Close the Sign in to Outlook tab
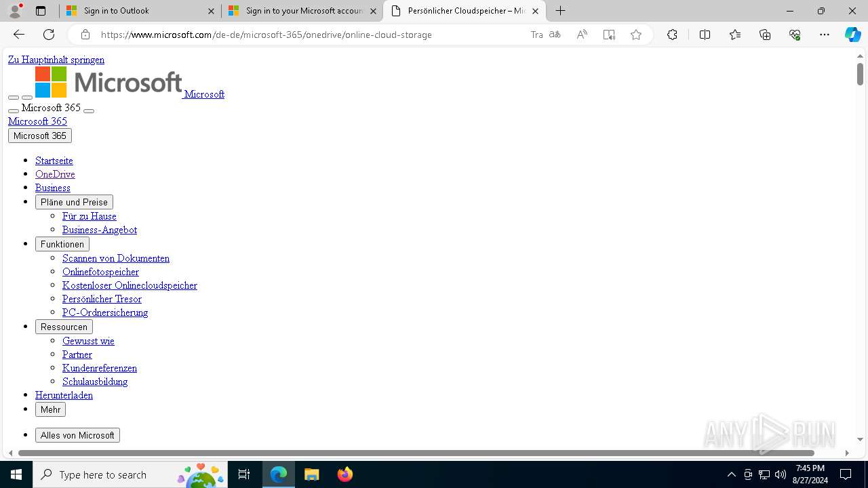Image resolution: width=868 pixels, height=488 pixels. pyautogui.click(x=211, y=11)
